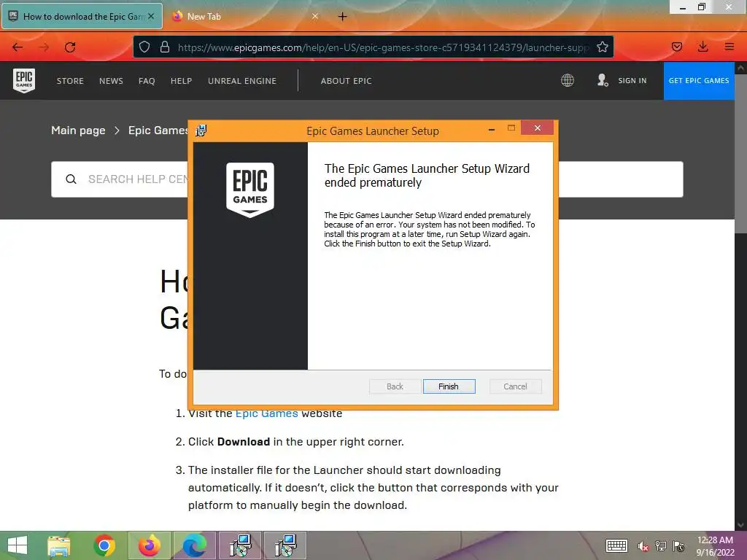The height and width of the screenshot is (560, 747).
Task: Go forward in Firefox
Action: [x=44, y=47]
